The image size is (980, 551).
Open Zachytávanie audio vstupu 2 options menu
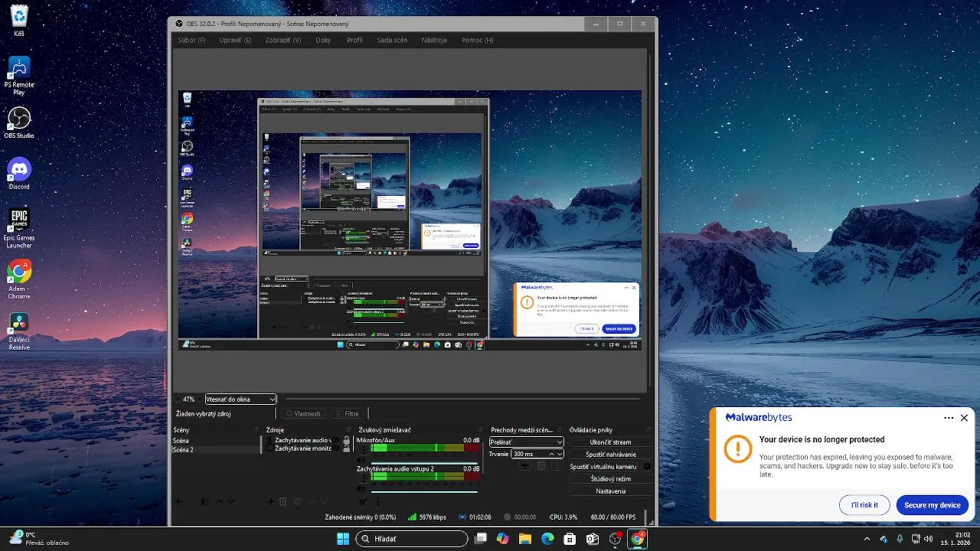364,477
